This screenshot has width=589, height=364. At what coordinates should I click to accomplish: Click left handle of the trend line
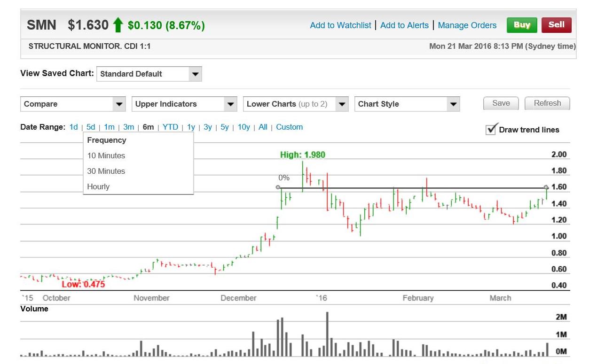[278, 187]
